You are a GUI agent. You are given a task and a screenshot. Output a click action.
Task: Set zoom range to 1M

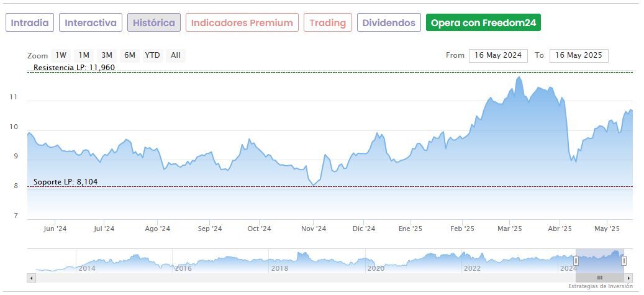tap(84, 55)
